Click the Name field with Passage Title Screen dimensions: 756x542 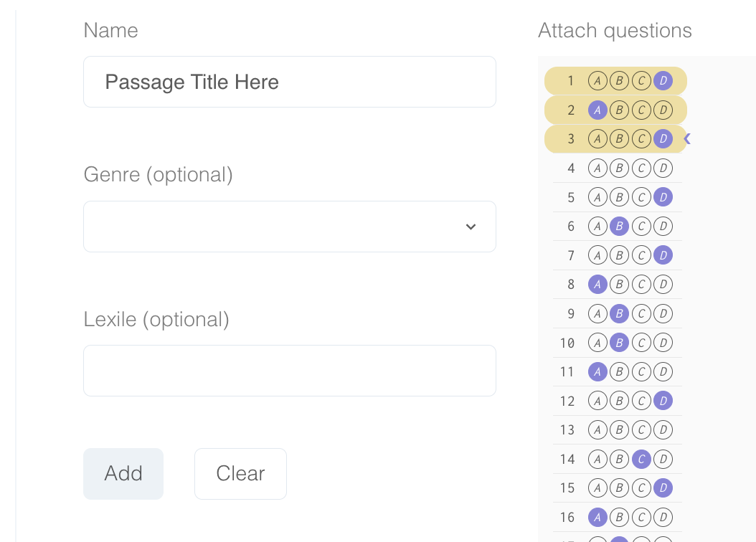pos(290,82)
